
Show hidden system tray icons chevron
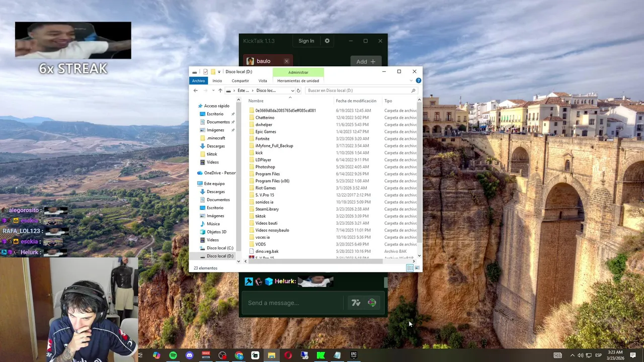coord(572,355)
